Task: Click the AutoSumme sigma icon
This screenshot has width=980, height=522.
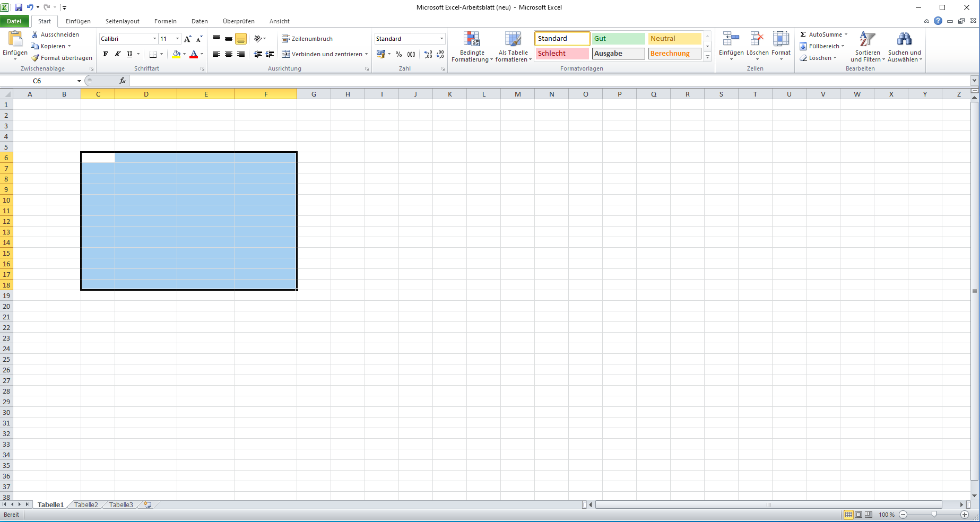Action: click(803, 34)
